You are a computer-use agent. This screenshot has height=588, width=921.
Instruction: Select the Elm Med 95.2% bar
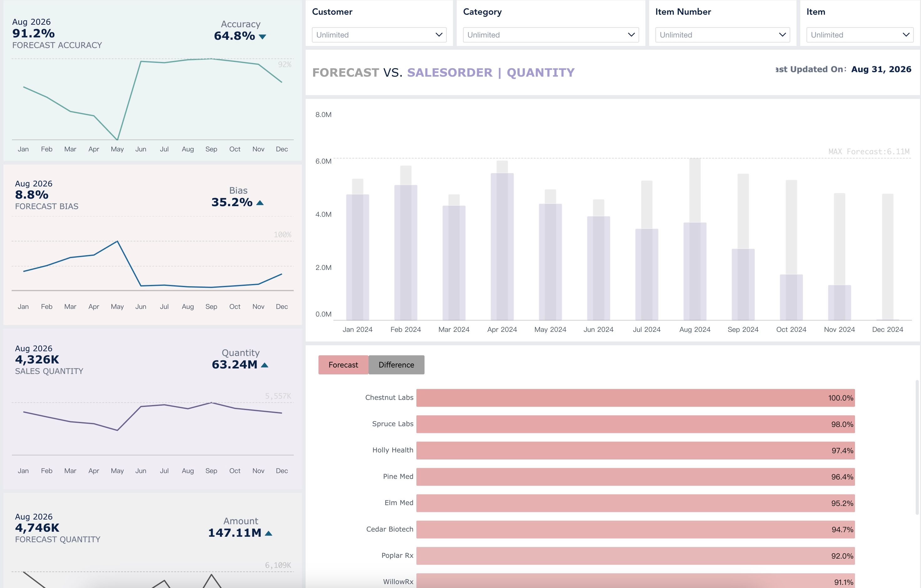635,503
